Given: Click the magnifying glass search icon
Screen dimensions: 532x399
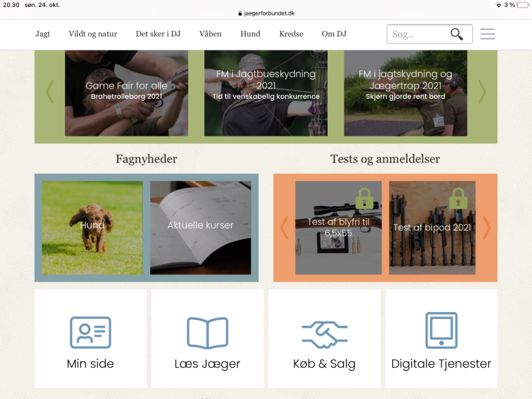Looking at the screenshot, I should [x=456, y=34].
